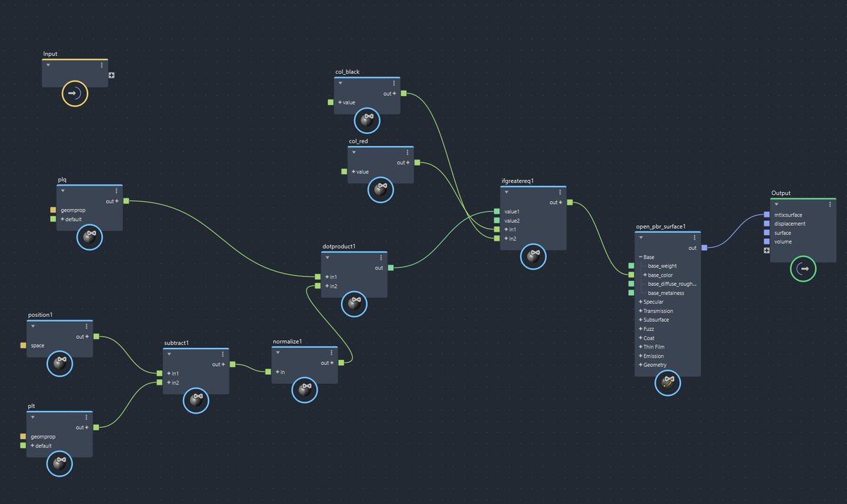847x504 pixels.
Task: Open the Output node three-dot menu
Action: point(830,204)
